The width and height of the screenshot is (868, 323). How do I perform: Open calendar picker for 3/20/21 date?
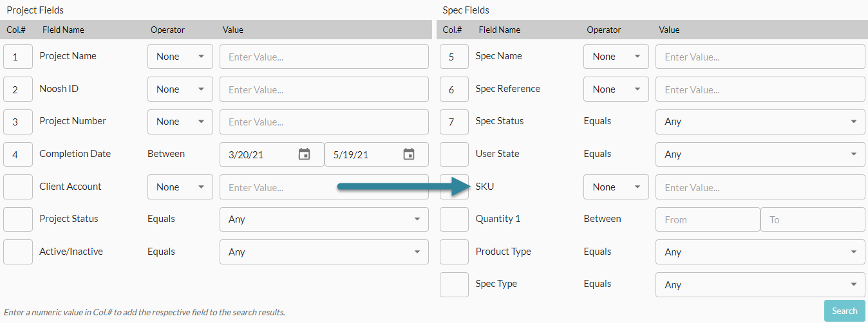[x=305, y=154]
